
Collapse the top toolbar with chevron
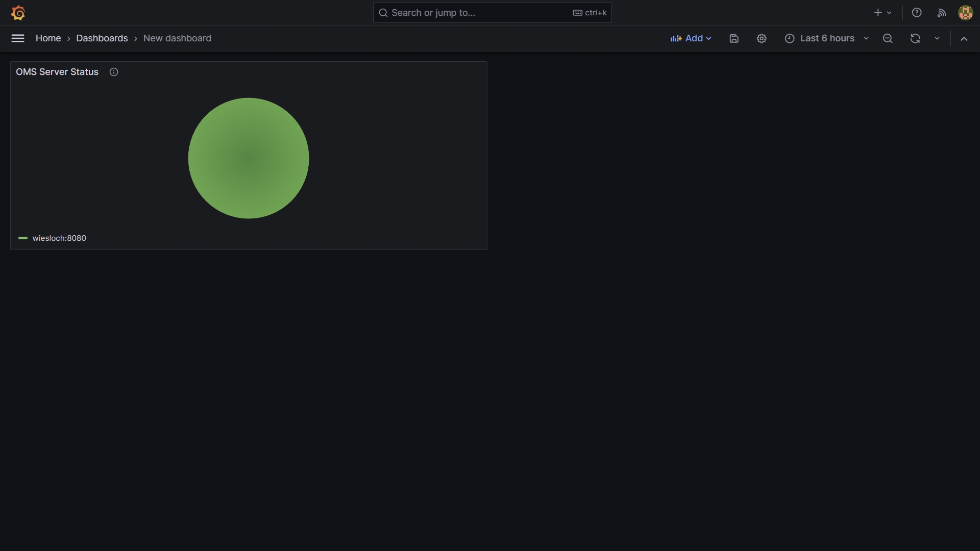pyautogui.click(x=964, y=38)
